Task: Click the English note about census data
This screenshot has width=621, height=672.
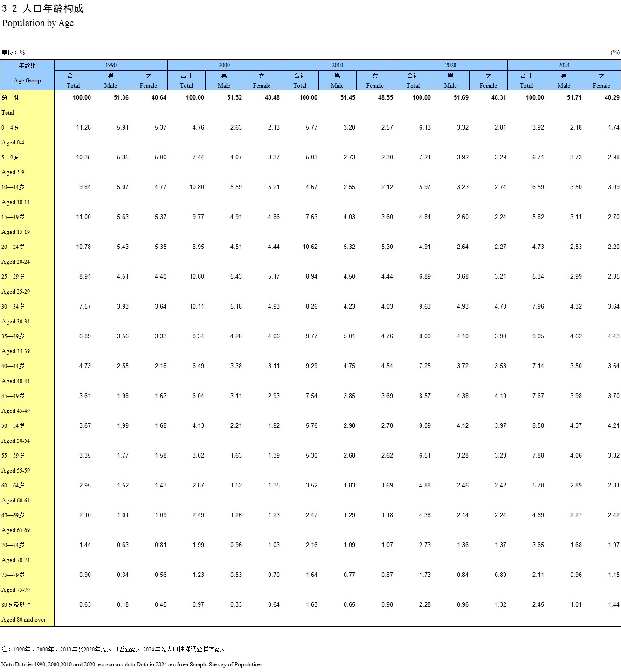Action: (x=132, y=665)
